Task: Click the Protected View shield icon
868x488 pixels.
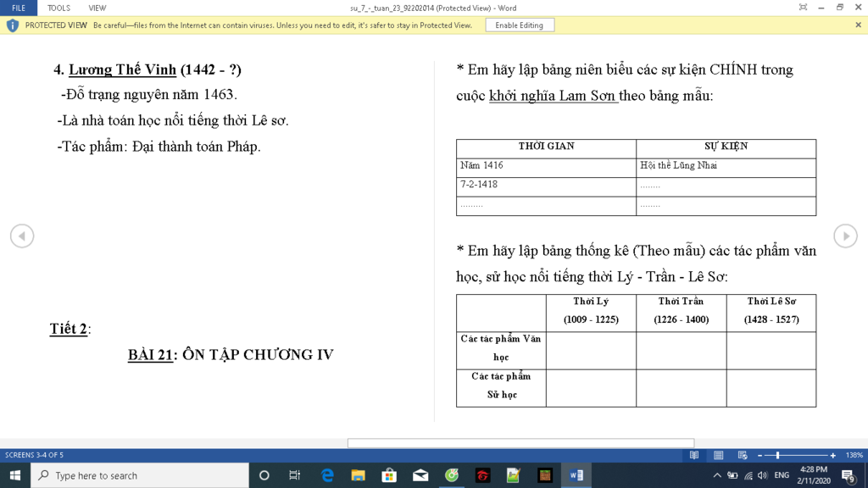Action: pos(12,25)
